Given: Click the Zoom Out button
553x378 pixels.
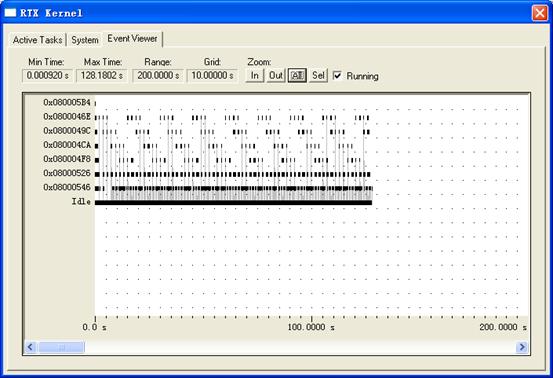Looking at the screenshot, I should 276,75.
